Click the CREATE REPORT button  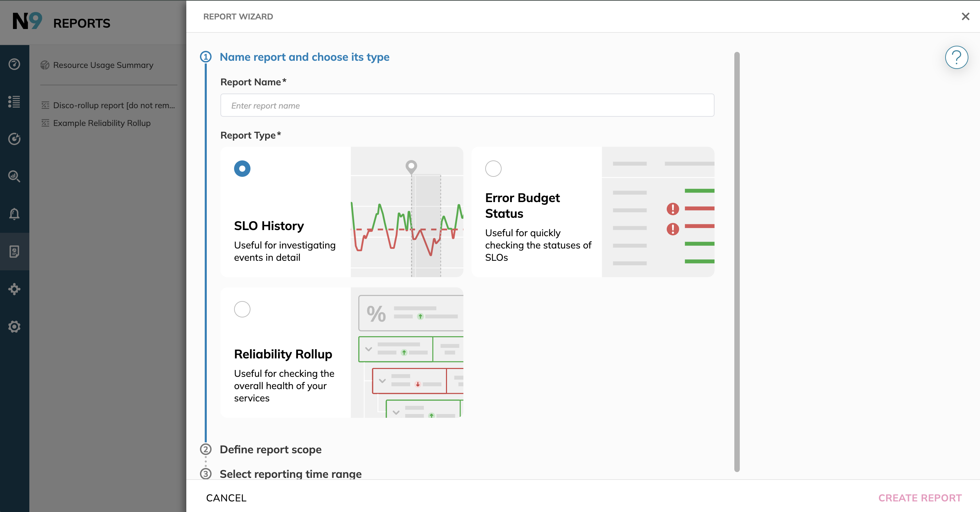click(920, 498)
